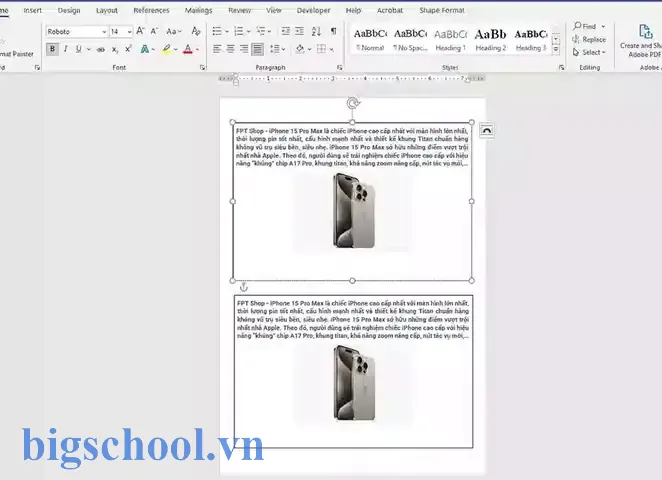Click Format Painter
Screen dimensions: 662x480
tap(17, 54)
